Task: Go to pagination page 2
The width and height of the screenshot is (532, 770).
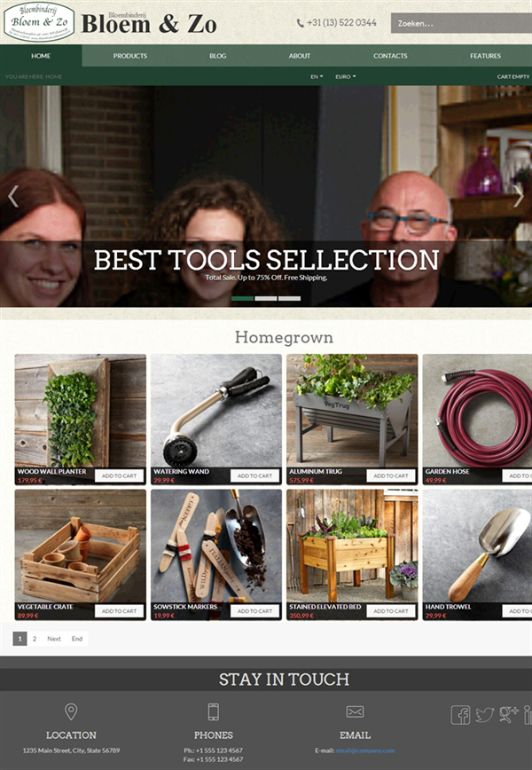Action: coord(35,639)
